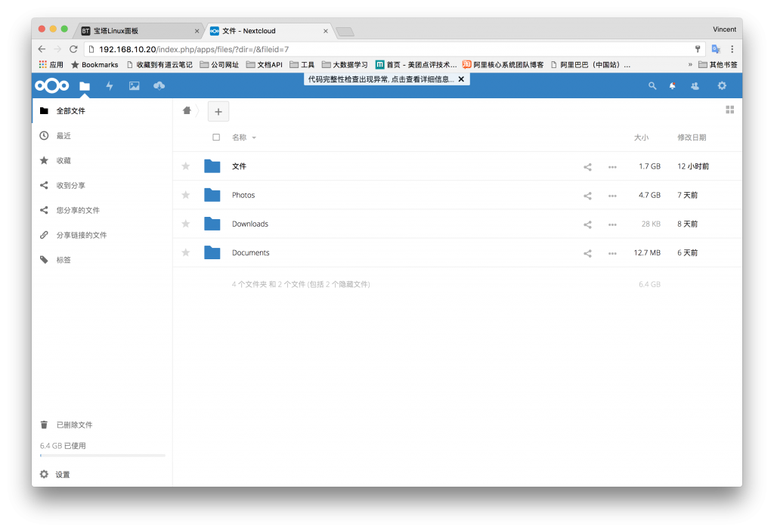Share the Downloads folder using share icon
The width and height of the screenshot is (774, 532).
click(x=587, y=224)
